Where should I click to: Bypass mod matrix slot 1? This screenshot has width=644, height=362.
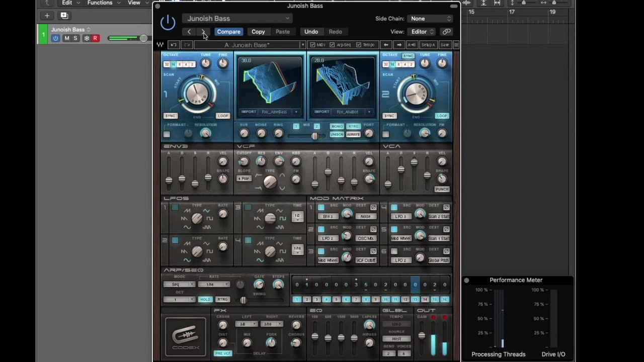(373, 207)
